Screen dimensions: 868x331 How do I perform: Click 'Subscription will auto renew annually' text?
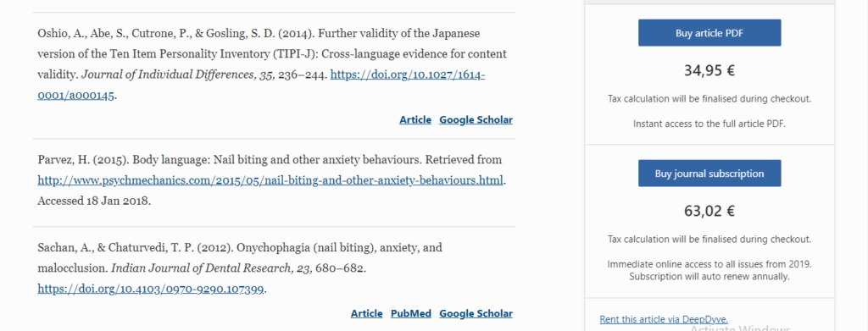[x=709, y=276]
